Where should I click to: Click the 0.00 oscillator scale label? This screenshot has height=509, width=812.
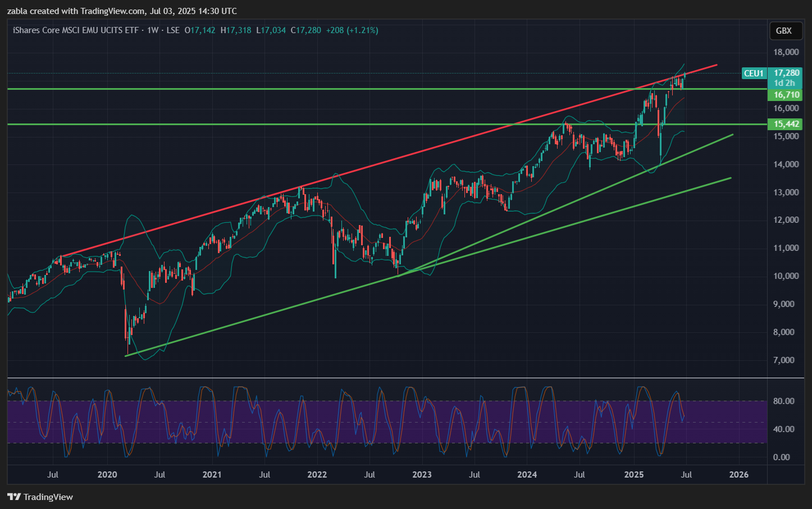[781, 457]
